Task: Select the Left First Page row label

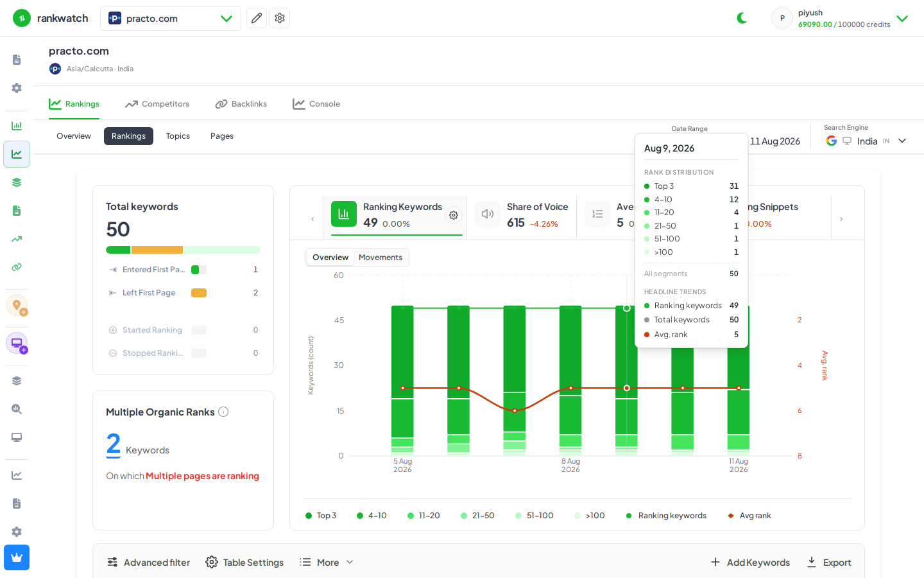Action: (149, 293)
